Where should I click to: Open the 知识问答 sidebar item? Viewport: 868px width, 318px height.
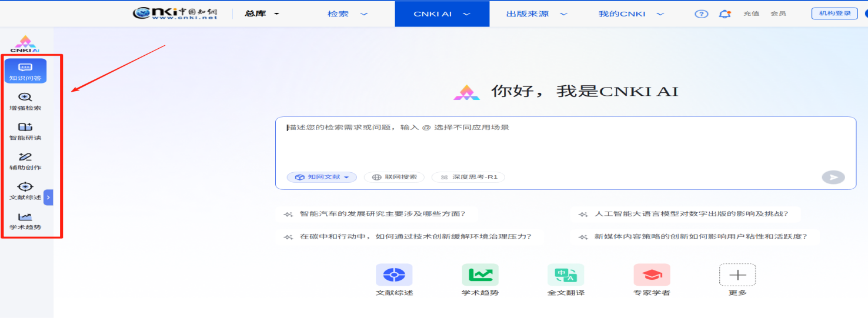25,71
